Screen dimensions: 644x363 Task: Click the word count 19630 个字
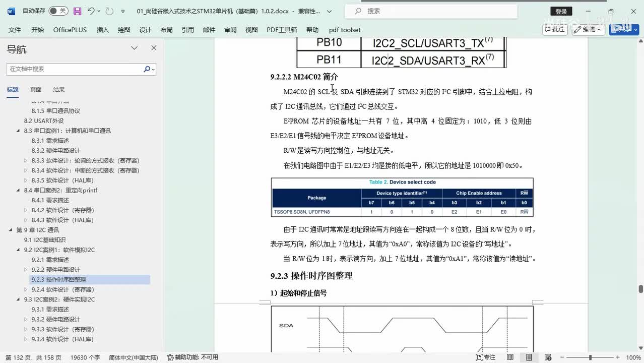(85, 357)
